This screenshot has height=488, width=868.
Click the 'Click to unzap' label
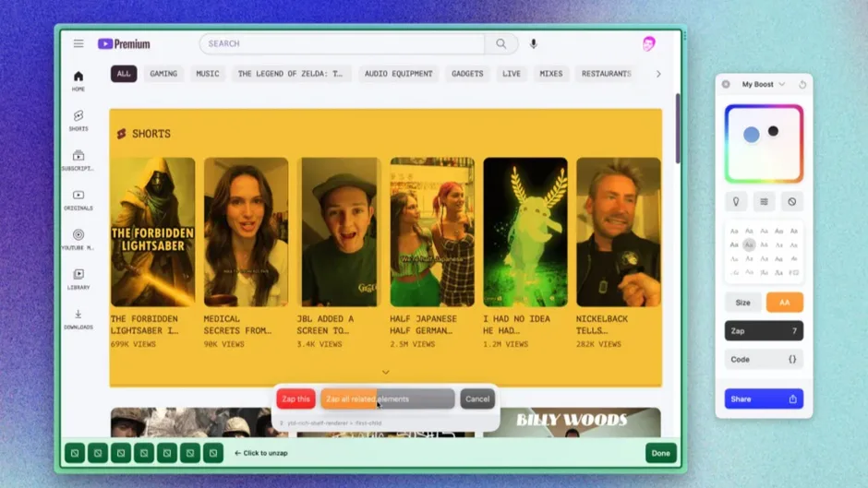coord(261,453)
